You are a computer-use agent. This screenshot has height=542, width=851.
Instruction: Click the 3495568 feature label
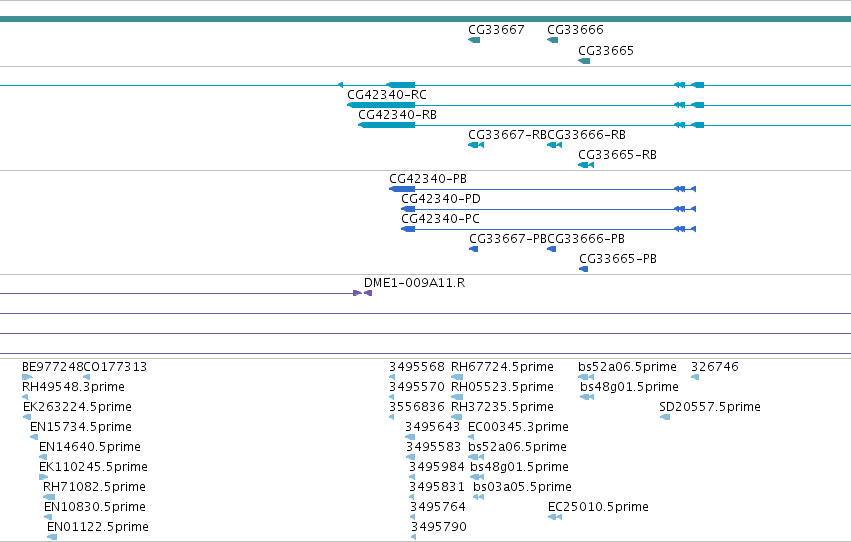417,367
